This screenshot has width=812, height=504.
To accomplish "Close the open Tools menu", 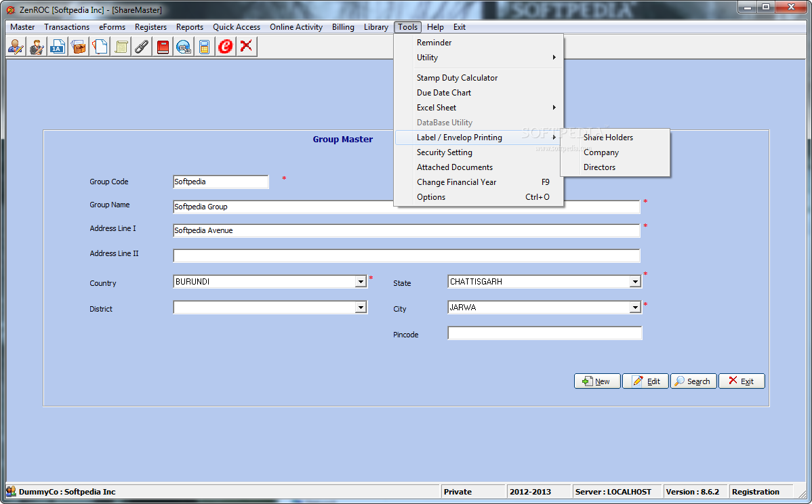I will click(407, 27).
